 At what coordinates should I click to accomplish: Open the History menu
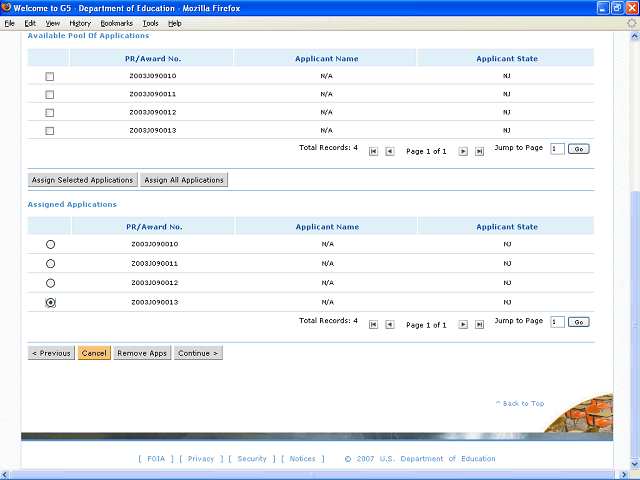coord(80,23)
